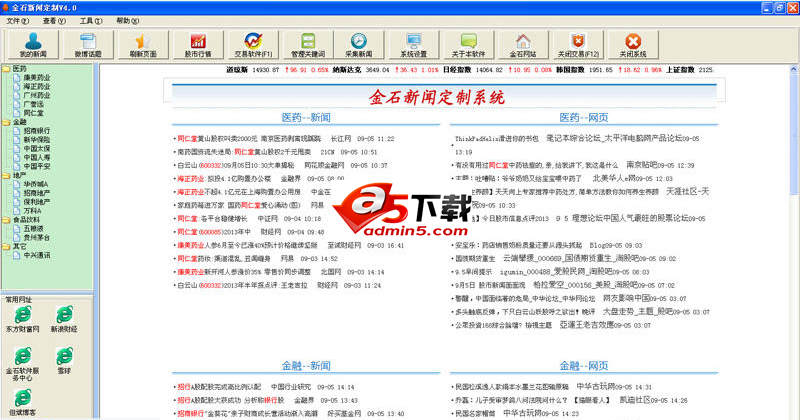Select 中兴通讯 in the tree
This screenshot has width=804, height=420.
(x=37, y=255)
